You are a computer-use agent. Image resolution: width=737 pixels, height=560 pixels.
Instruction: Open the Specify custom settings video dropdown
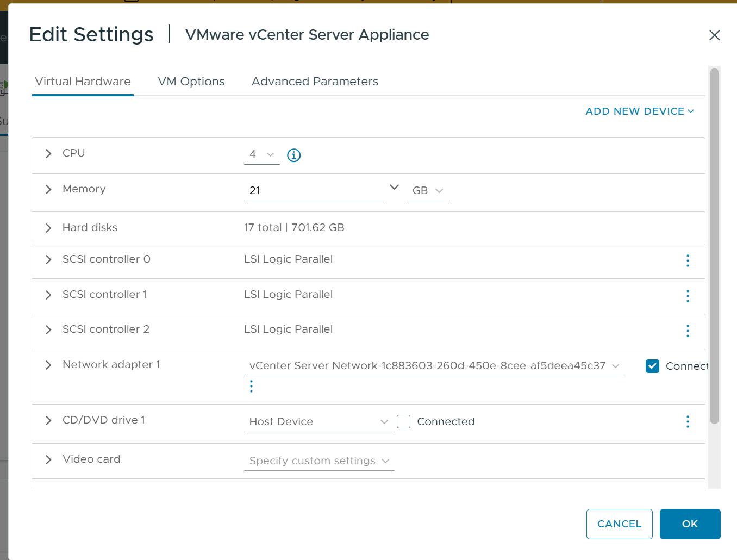(x=318, y=461)
